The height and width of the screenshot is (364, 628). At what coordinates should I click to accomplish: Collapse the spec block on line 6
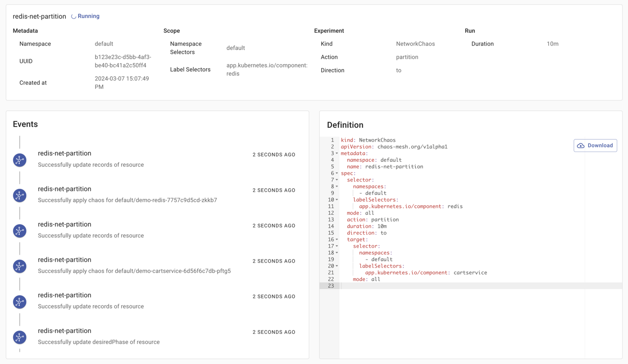pyautogui.click(x=337, y=173)
